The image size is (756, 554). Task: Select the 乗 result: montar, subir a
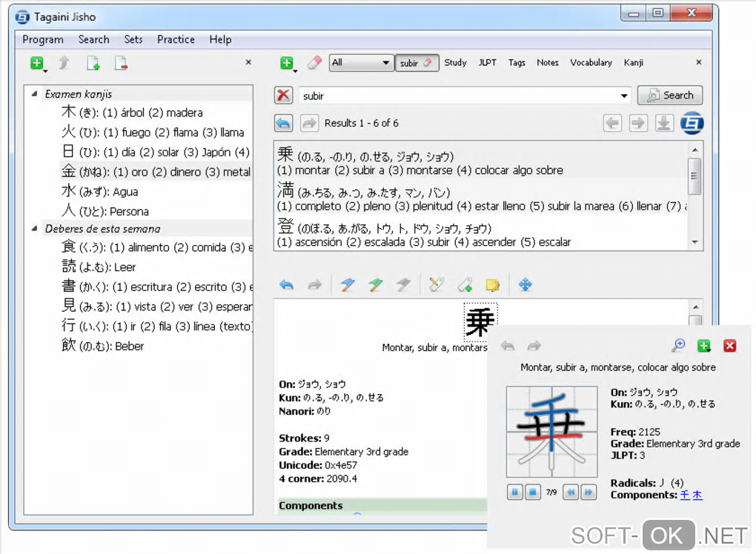coord(481,161)
